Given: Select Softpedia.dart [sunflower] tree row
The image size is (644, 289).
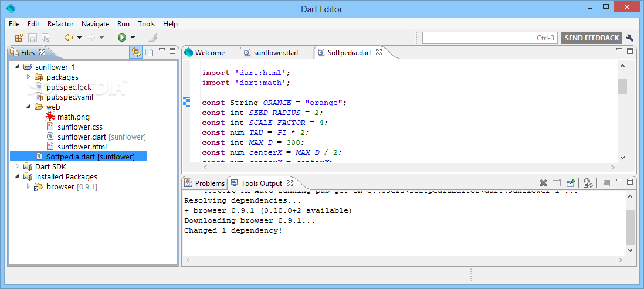Looking at the screenshot, I should click(x=79, y=157).
